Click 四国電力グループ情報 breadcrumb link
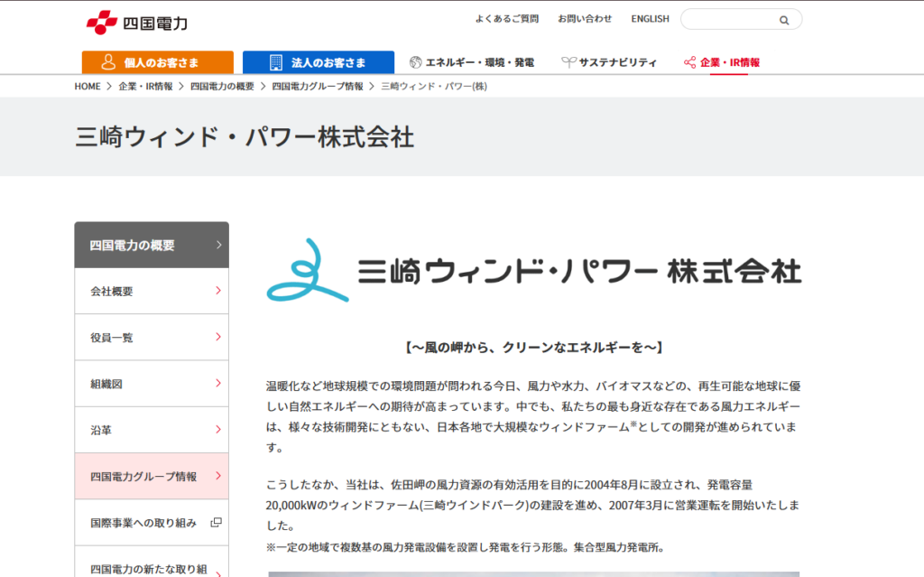The height and width of the screenshot is (577, 924). (x=318, y=86)
